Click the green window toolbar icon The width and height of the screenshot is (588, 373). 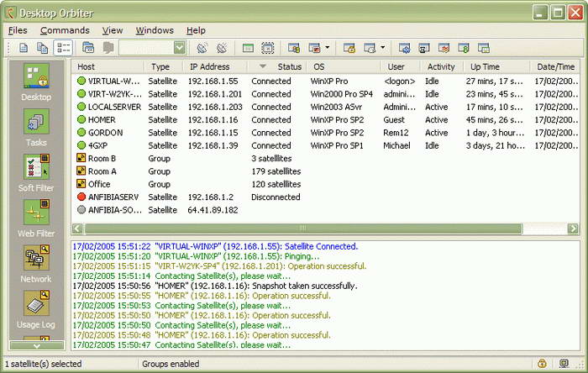[x=248, y=48]
